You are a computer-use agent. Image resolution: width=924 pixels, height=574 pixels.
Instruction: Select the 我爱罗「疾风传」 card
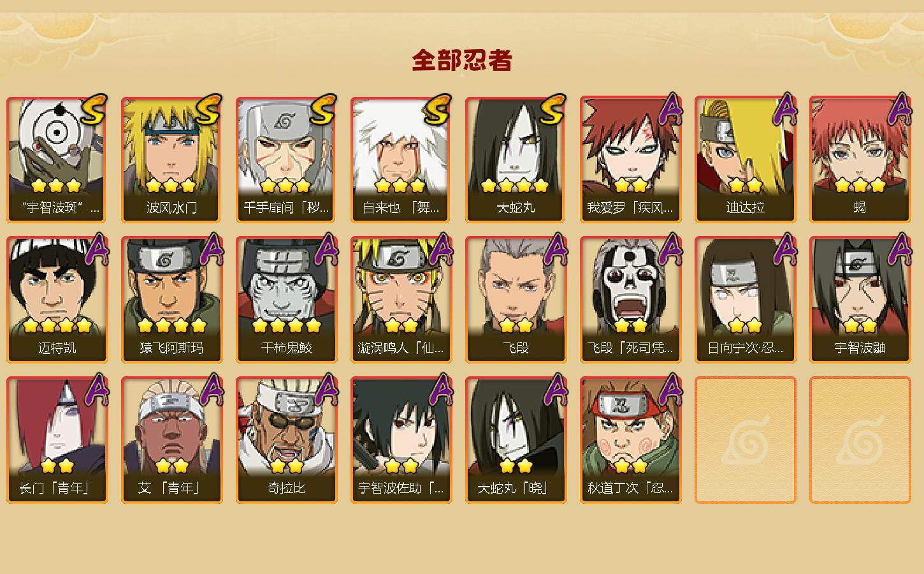click(630, 159)
